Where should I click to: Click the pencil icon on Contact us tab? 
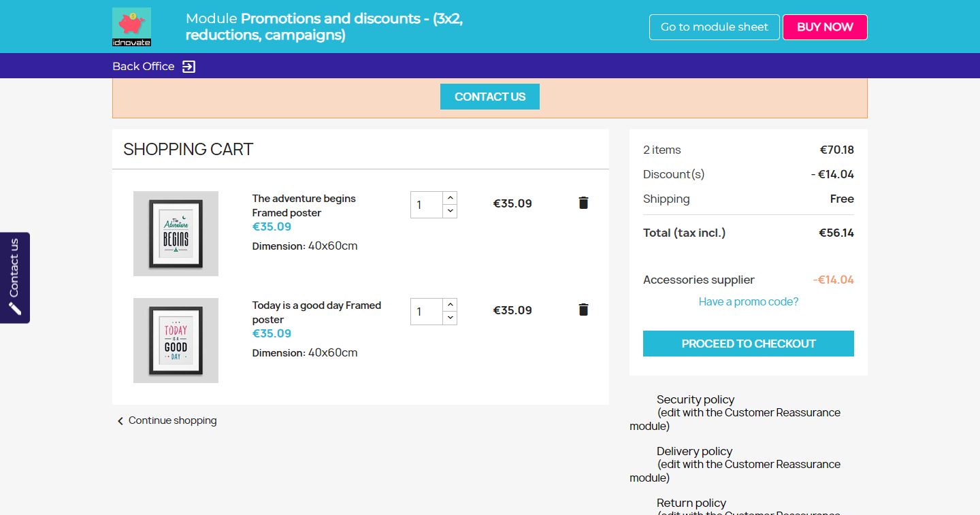[15, 308]
